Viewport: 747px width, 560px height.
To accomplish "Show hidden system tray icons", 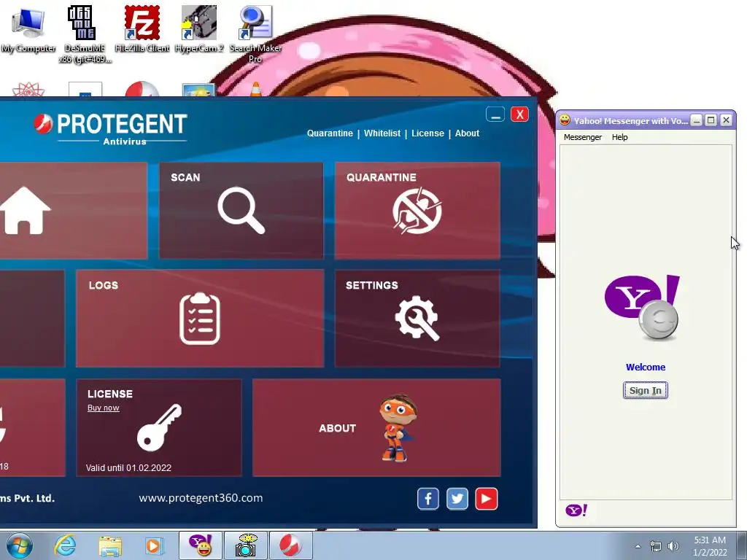I will [x=638, y=547].
